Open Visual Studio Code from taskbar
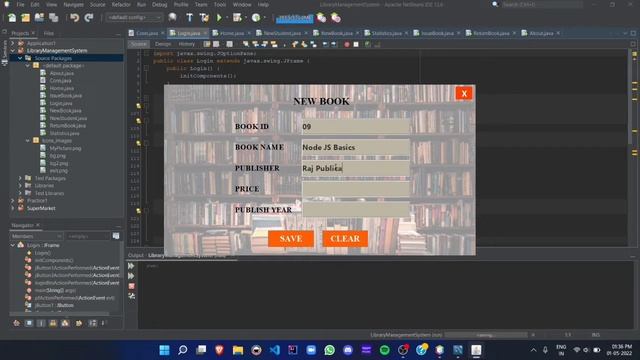The height and width of the screenshot is (360, 640). pos(275,350)
